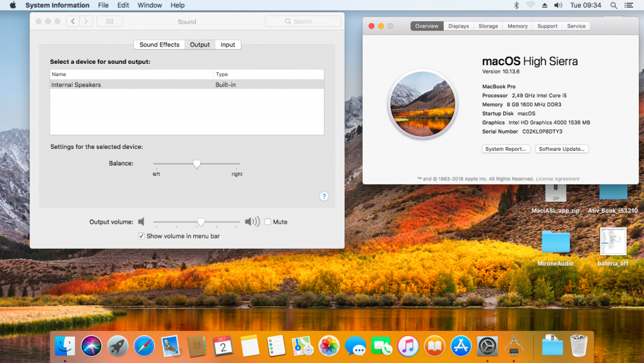Click the menu bar clock Tue 09:34
644x363 pixels.
[585, 5]
